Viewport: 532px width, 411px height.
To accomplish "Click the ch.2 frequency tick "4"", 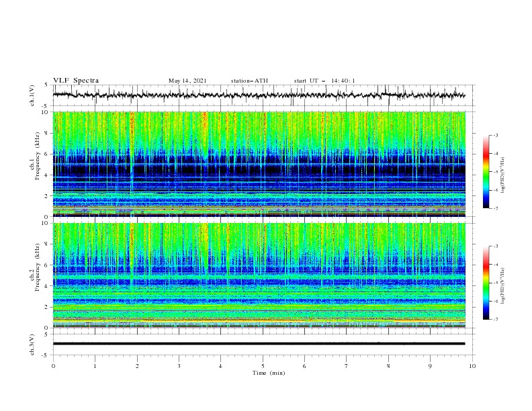I will [x=47, y=286].
